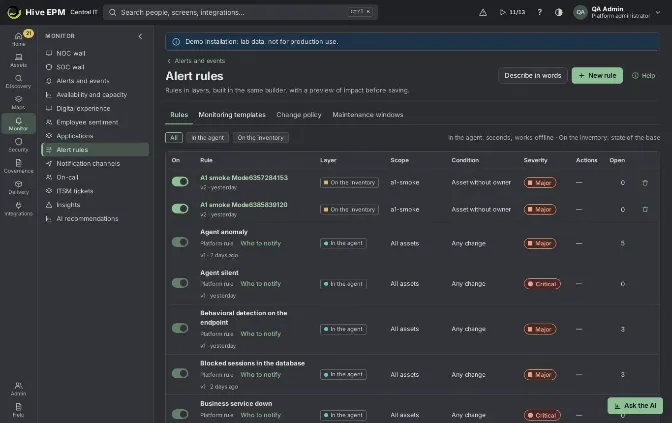Open Notification channels
Image resolution: width=672 pixels, height=423 pixels.
tap(95, 163)
